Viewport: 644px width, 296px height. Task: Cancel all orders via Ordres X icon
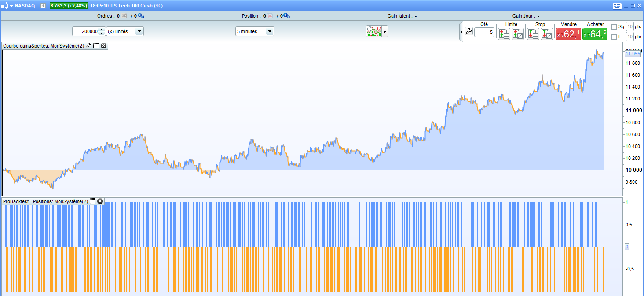tap(124, 16)
